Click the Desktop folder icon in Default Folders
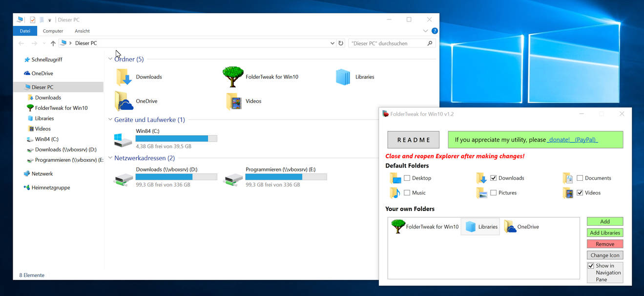 pyautogui.click(x=395, y=178)
